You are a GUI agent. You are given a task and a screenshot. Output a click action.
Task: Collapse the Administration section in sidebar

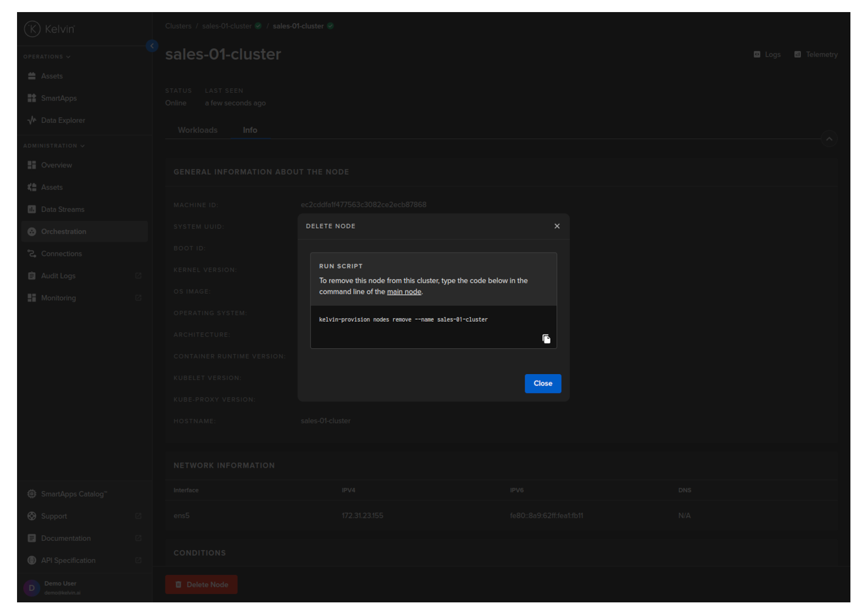pyautogui.click(x=54, y=146)
